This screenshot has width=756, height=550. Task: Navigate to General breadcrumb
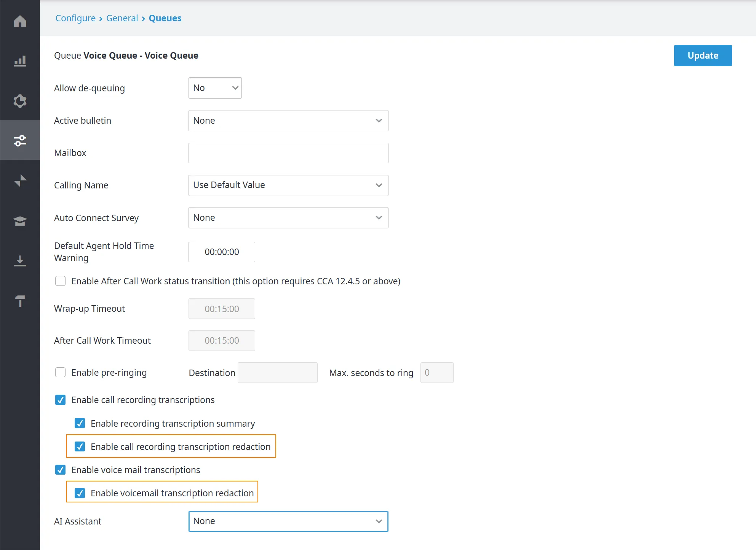pos(122,18)
